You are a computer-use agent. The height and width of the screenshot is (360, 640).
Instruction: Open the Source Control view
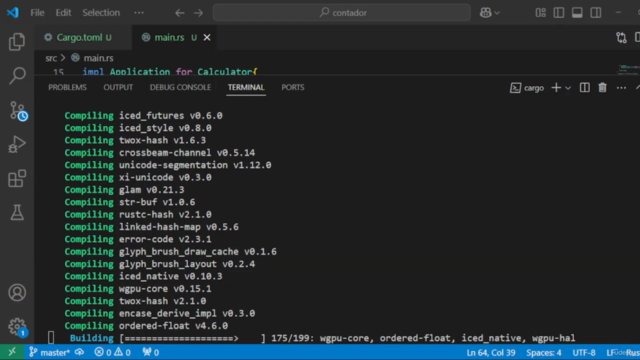tap(18, 111)
